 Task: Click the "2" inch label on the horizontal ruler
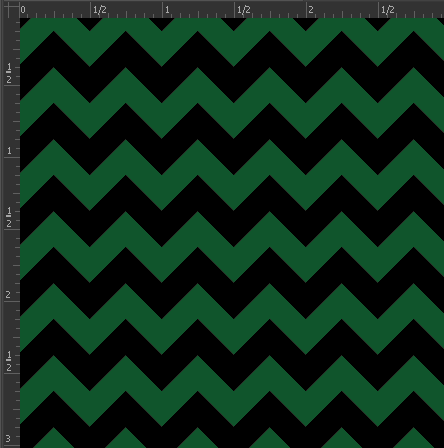point(311,10)
